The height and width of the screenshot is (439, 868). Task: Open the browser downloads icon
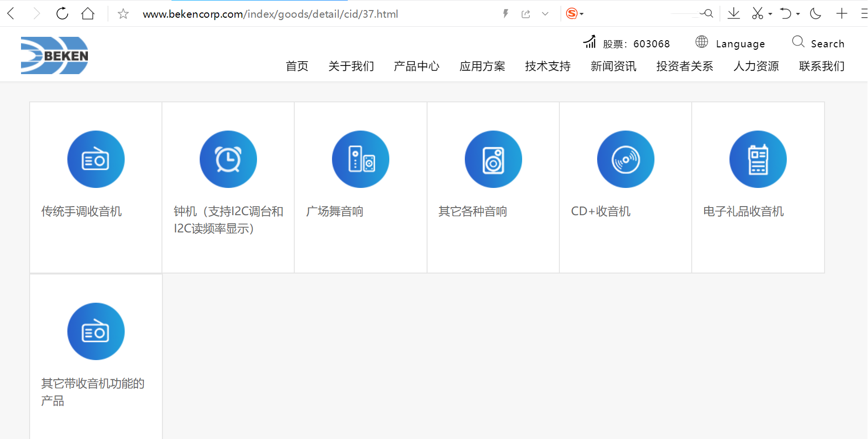pos(733,14)
